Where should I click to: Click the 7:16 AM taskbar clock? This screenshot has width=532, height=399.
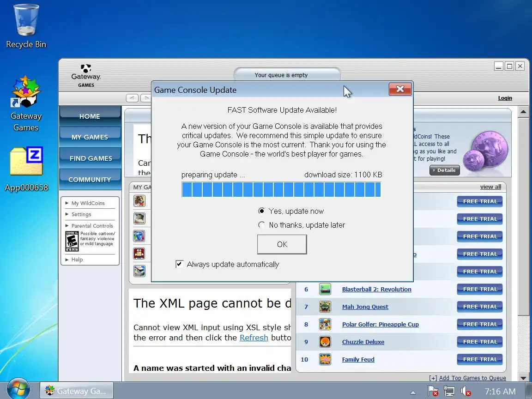[x=500, y=392]
